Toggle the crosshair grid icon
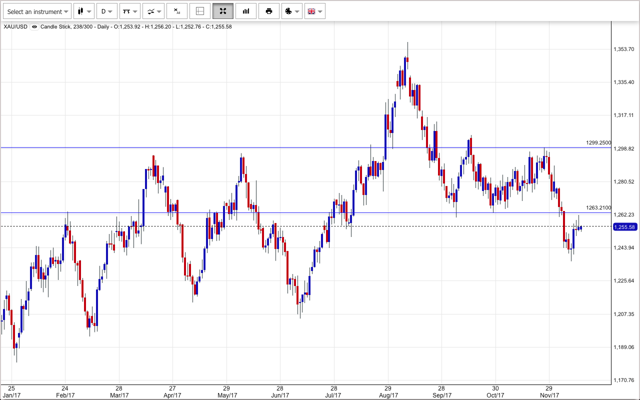 [x=200, y=11]
